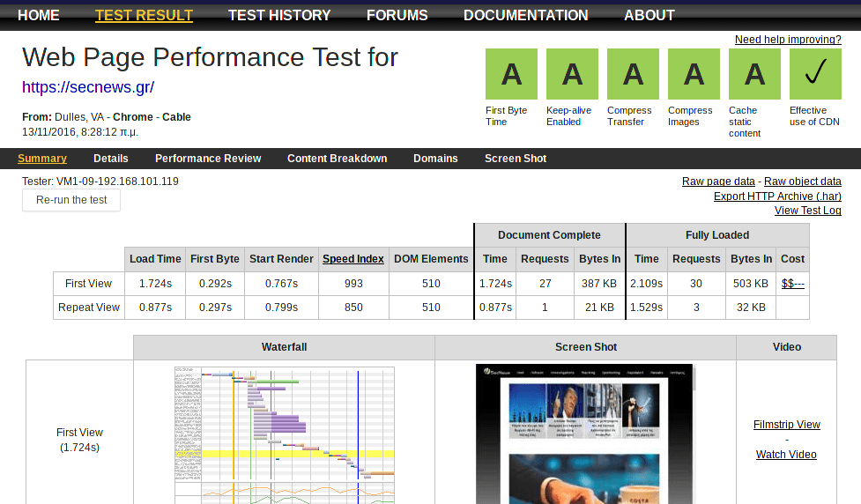This screenshot has width=861, height=504.
Task: Select First View document complete 387 KB
Action: tap(599, 284)
